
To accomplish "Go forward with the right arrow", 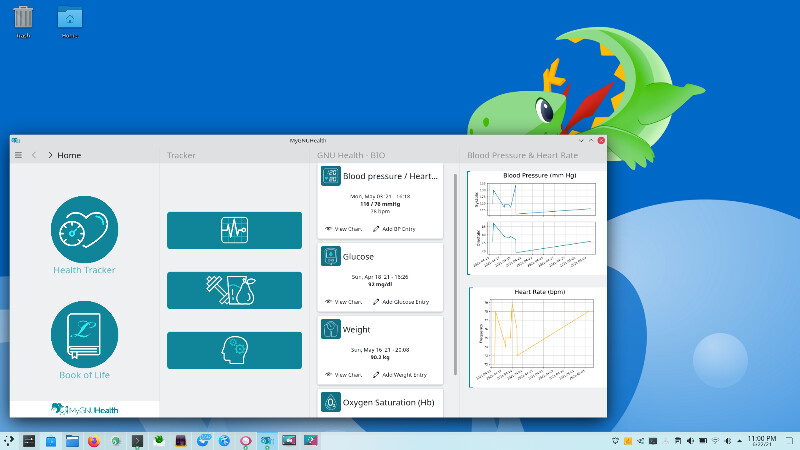I will [50, 155].
